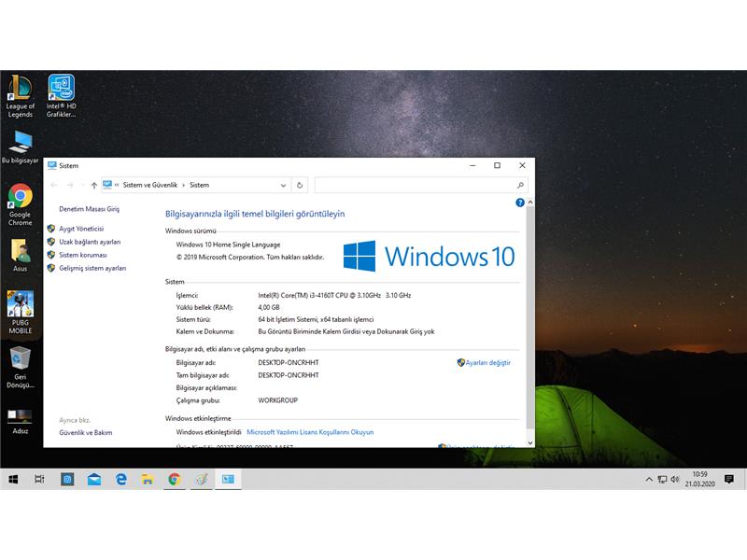Open Task View on the taskbar
Viewport: 747px width, 560px height.
tap(39, 479)
